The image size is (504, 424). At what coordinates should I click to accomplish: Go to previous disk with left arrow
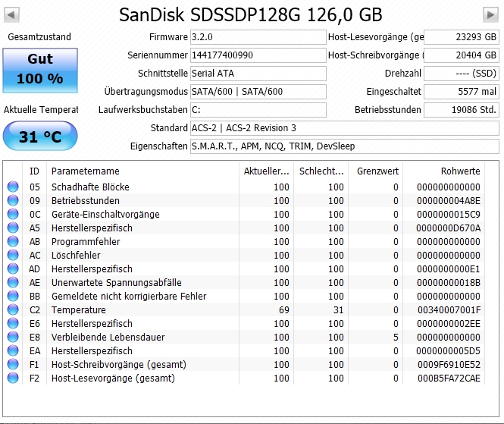(11, 15)
